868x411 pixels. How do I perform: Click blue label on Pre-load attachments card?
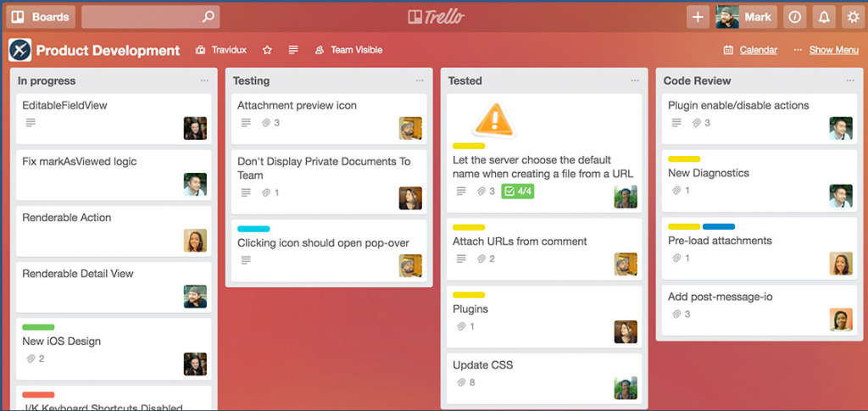(719, 227)
